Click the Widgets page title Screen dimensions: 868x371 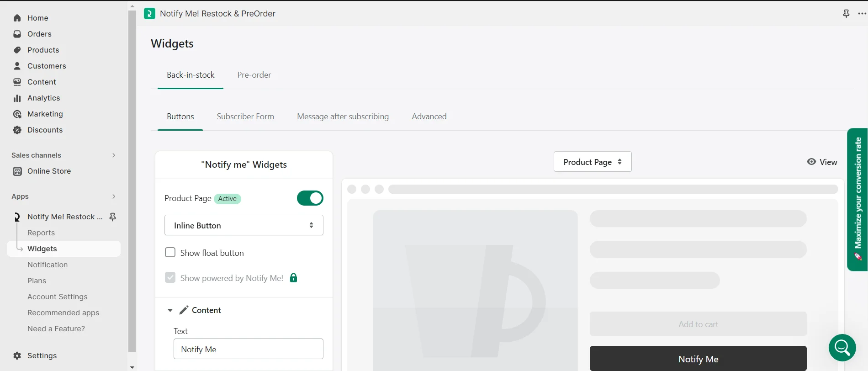click(172, 43)
